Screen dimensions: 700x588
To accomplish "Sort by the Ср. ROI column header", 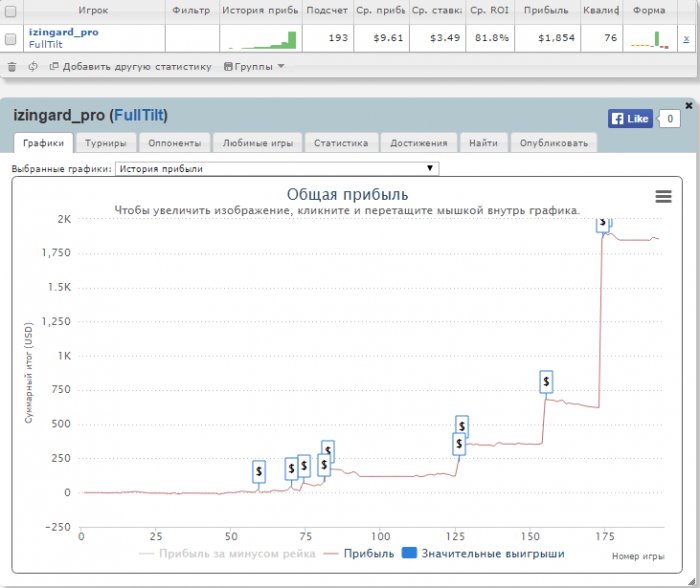I will [x=489, y=11].
